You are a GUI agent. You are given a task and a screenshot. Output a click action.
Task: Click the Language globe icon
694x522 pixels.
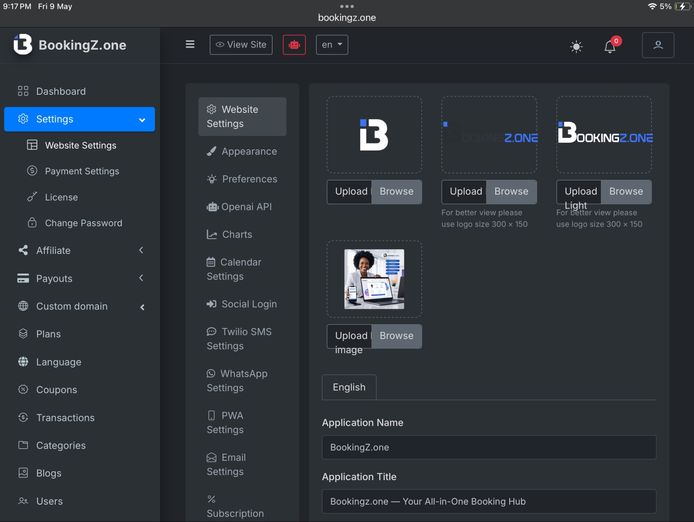(x=23, y=362)
